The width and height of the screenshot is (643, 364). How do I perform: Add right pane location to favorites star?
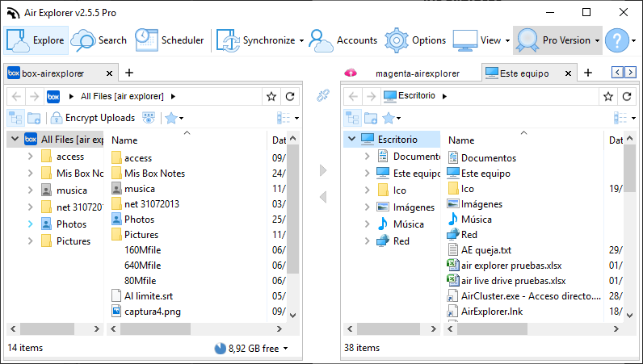coord(607,96)
